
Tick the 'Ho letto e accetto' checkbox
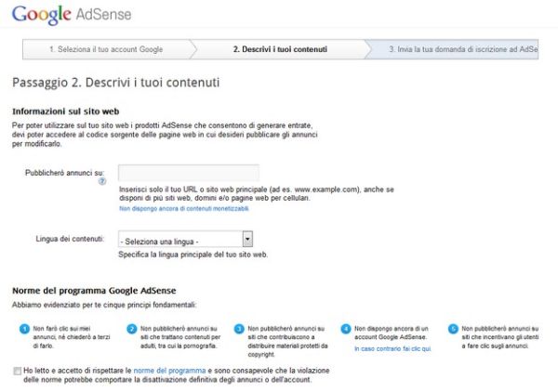click(x=17, y=371)
